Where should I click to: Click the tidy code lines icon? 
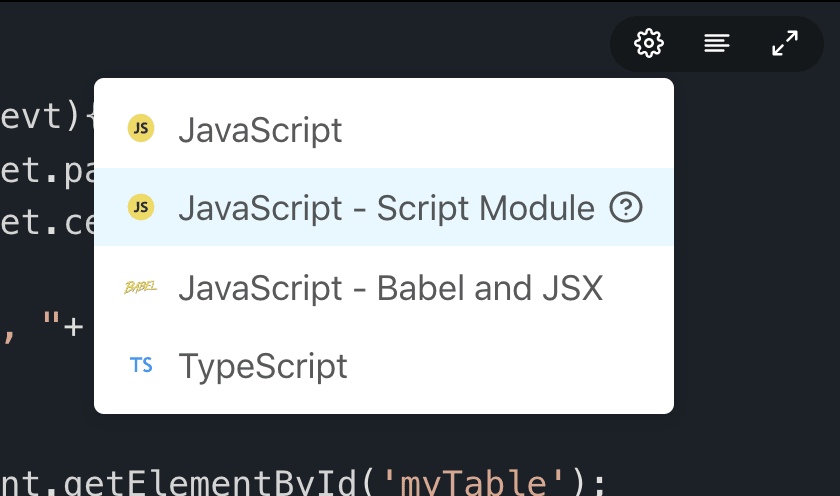point(717,43)
